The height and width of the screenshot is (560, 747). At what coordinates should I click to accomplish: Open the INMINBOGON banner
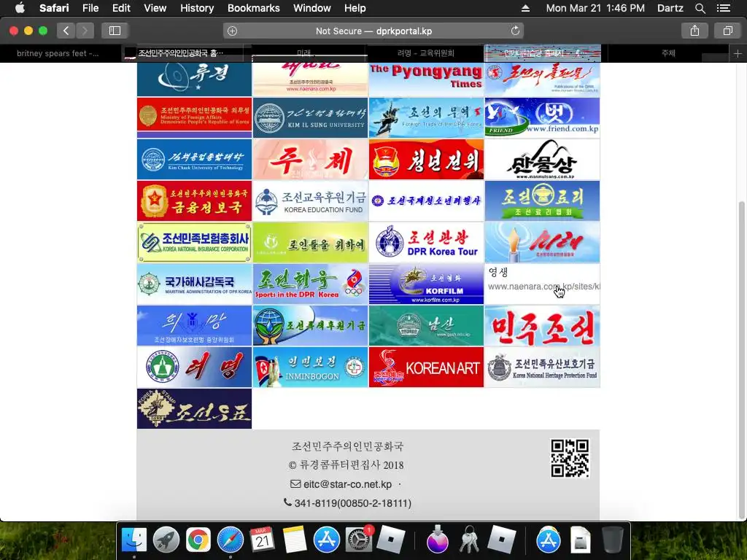point(310,367)
